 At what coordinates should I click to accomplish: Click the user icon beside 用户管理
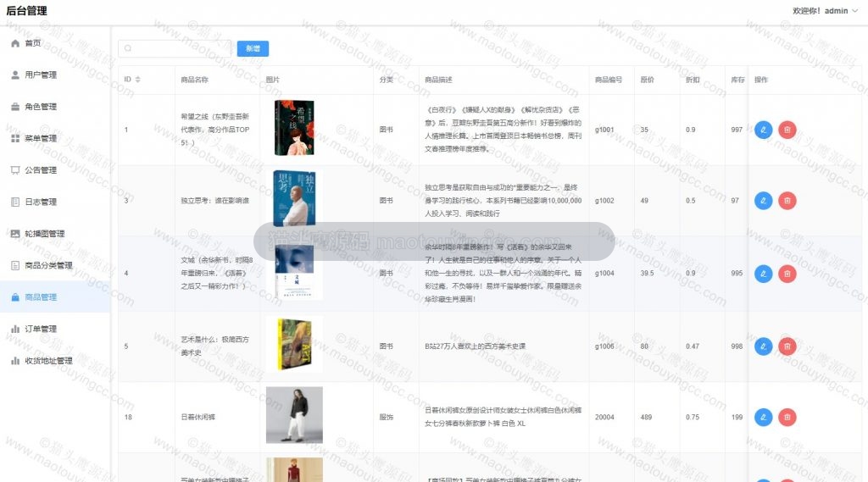15,75
